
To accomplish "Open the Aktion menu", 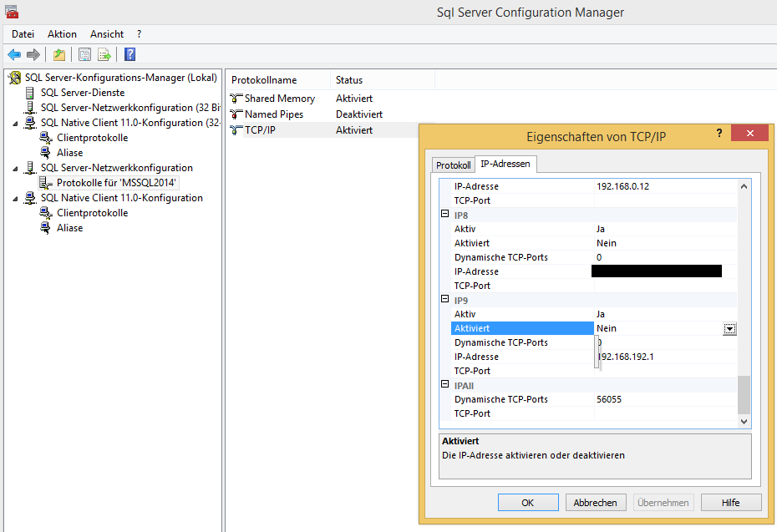I will pos(62,34).
